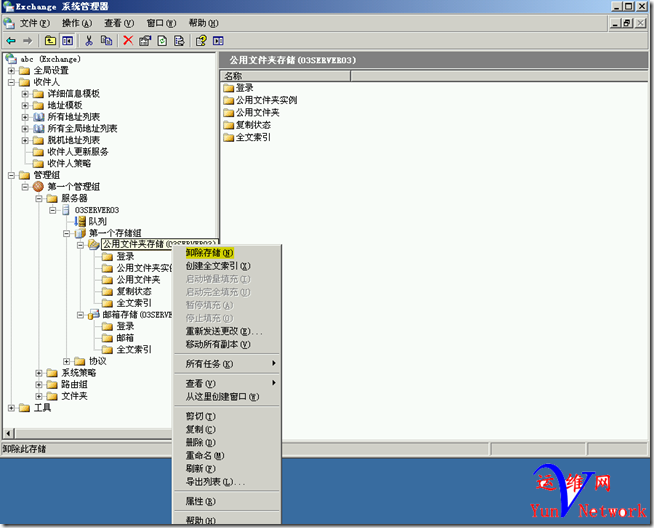Click the Refresh toolbar icon

tap(162, 40)
